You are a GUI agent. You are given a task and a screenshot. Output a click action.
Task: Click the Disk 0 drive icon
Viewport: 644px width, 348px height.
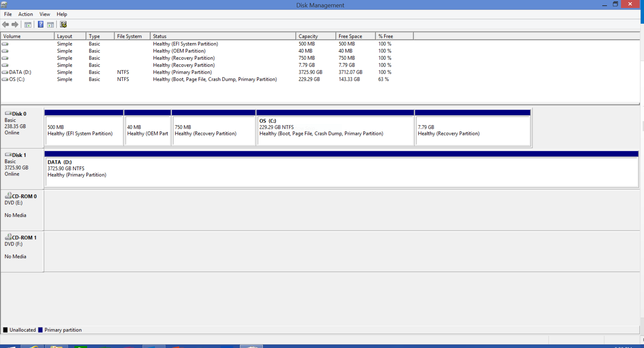[x=8, y=113]
